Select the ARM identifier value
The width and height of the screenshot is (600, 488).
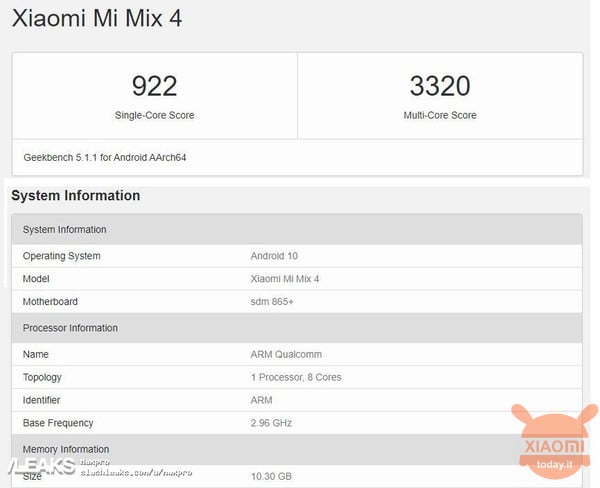tap(261, 400)
